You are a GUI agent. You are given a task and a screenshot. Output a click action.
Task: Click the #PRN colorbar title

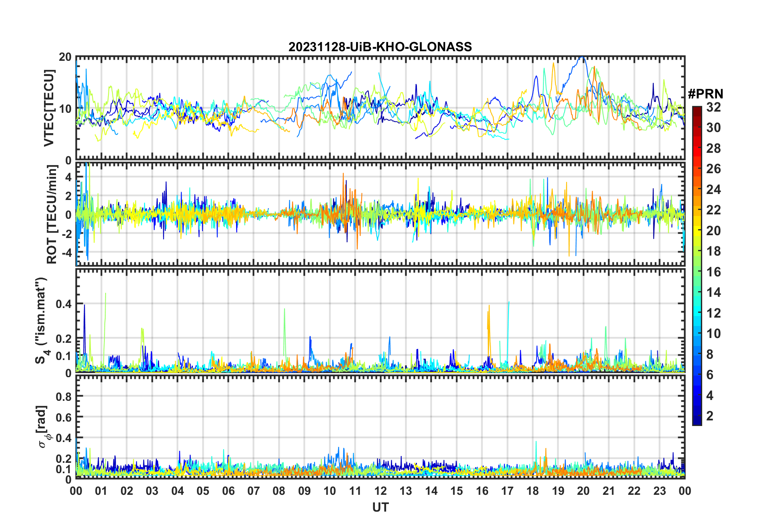pos(705,94)
